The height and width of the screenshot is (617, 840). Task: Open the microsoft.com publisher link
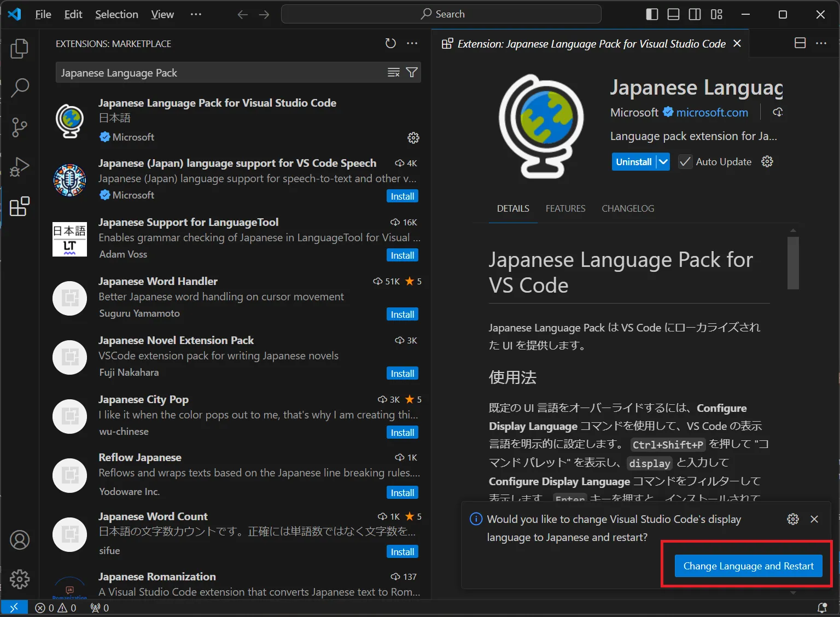click(x=712, y=112)
